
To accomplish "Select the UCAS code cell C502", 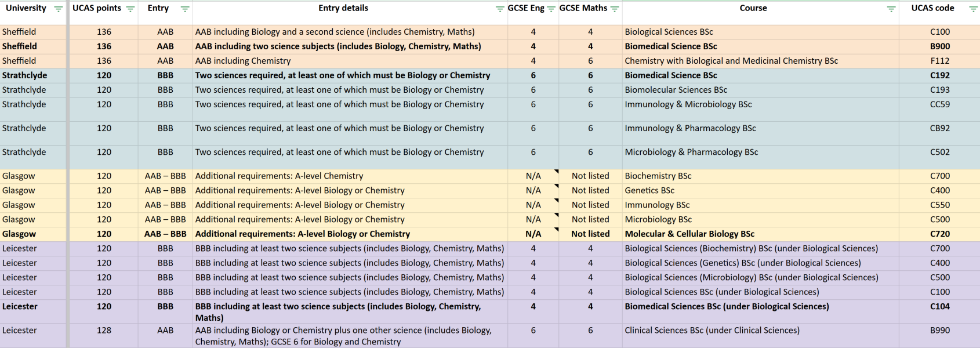I will [x=939, y=157].
